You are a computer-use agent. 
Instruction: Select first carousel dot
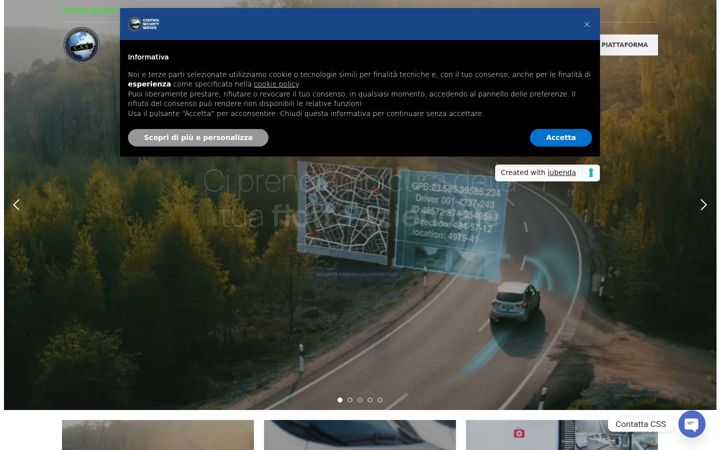tap(340, 399)
